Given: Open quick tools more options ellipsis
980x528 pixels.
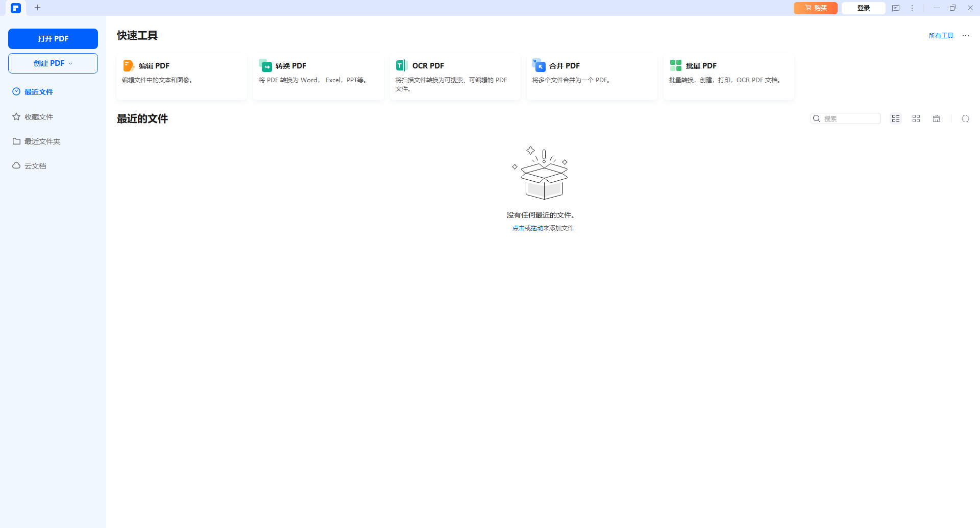Looking at the screenshot, I should tap(966, 36).
